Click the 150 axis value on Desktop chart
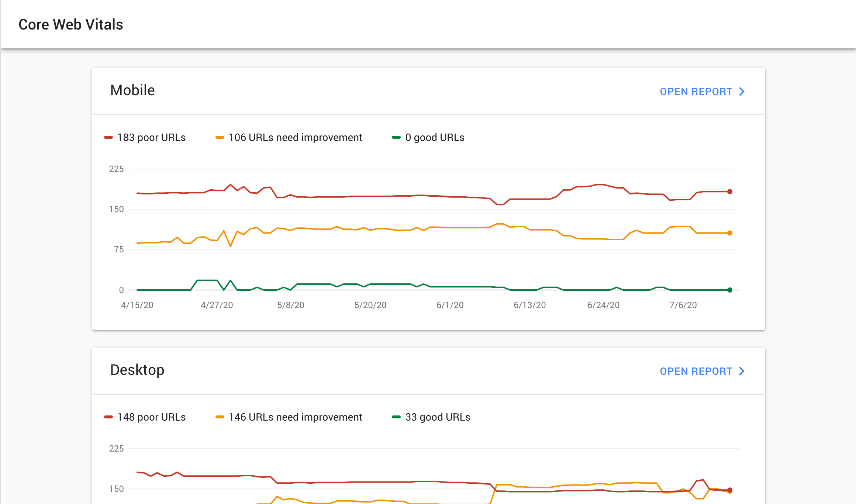 (116, 489)
